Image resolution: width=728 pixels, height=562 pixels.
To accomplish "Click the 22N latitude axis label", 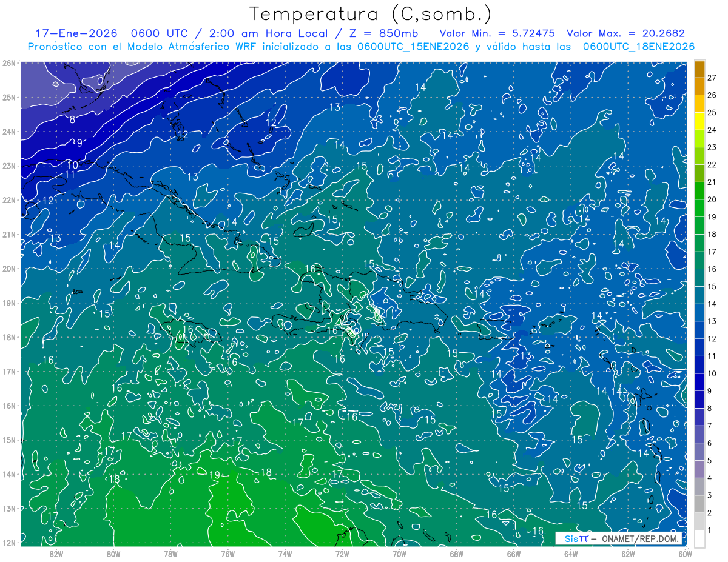I will pyautogui.click(x=8, y=200).
